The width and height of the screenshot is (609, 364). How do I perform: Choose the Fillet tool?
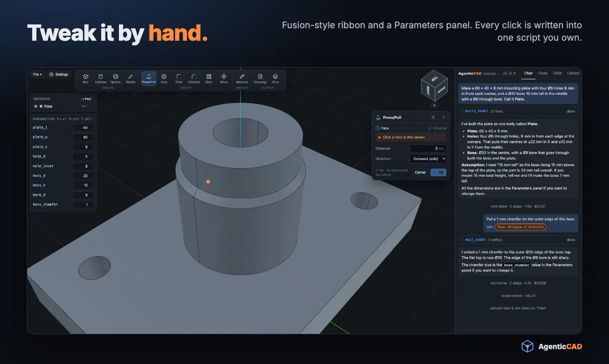pos(179,79)
